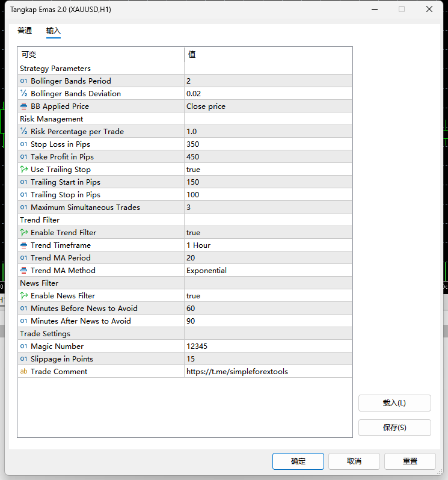Click the enum icon beside Trend Timeframe

pos(23,245)
